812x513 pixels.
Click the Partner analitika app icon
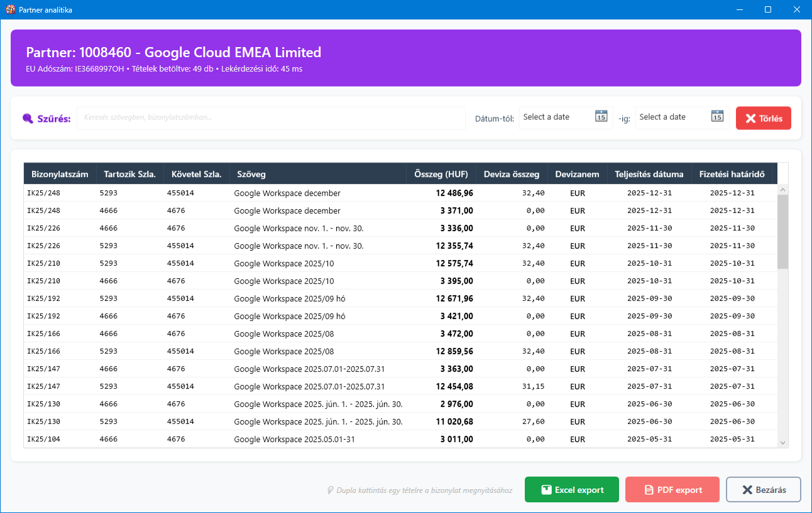tap(10, 9)
